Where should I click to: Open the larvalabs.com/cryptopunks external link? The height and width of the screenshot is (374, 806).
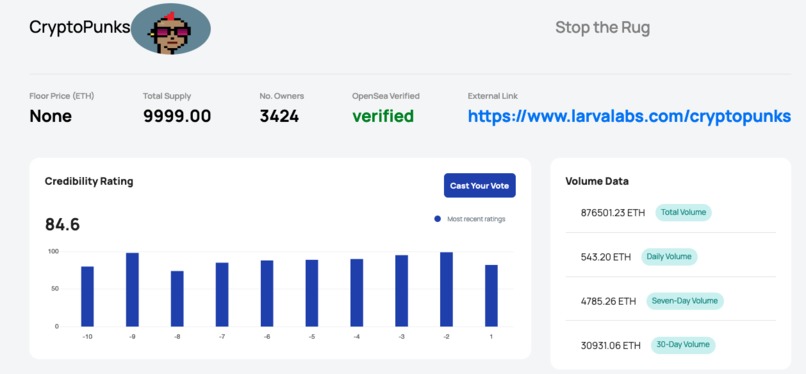[629, 117]
